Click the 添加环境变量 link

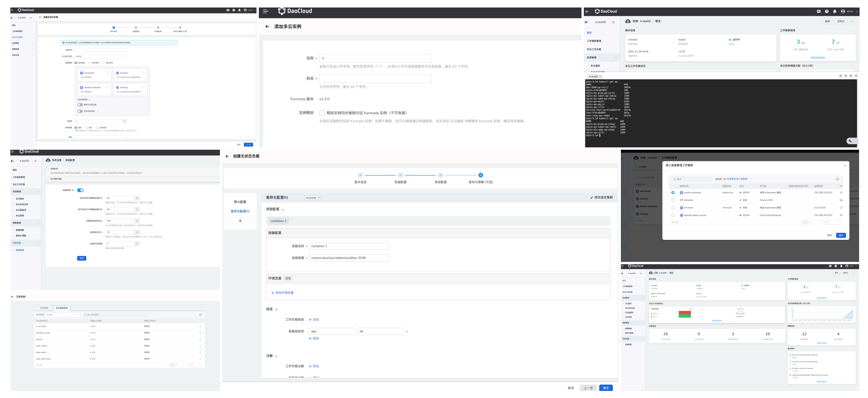click(x=282, y=293)
